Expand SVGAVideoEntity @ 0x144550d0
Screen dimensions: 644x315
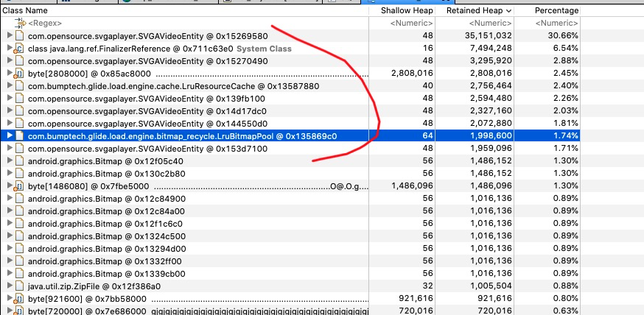pos(10,124)
